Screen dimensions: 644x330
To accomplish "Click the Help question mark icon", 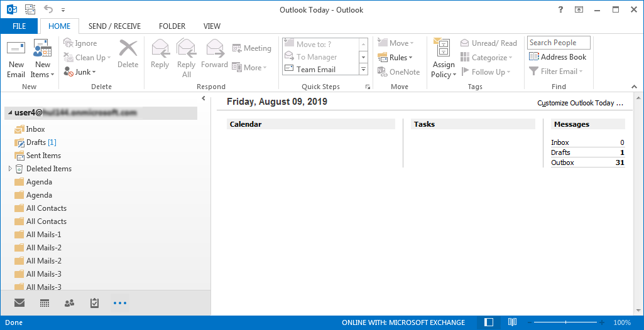I will (560, 9).
